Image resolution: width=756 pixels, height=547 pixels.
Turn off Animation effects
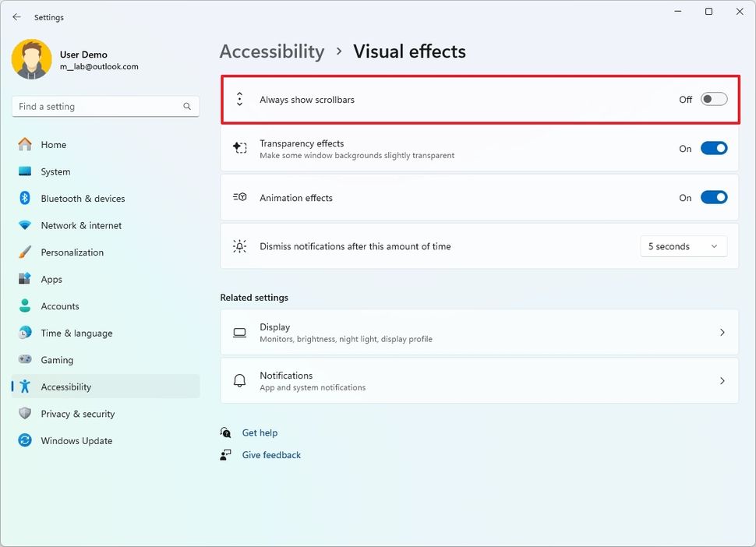(714, 197)
